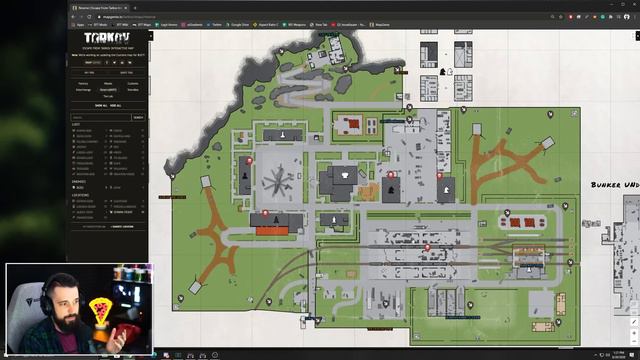This screenshot has height=360, width=640.
Task: Open the Factory map link
Action: [x=83, y=84]
